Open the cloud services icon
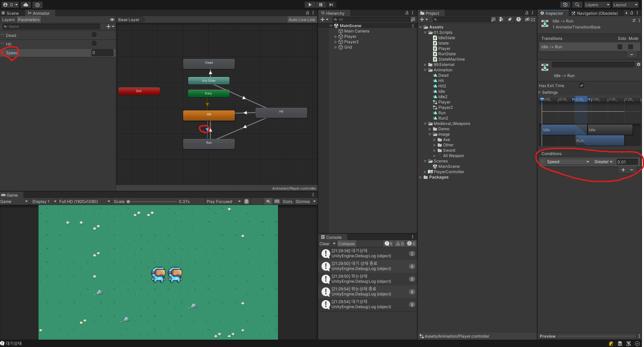644x347 pixels. (26, 5)
